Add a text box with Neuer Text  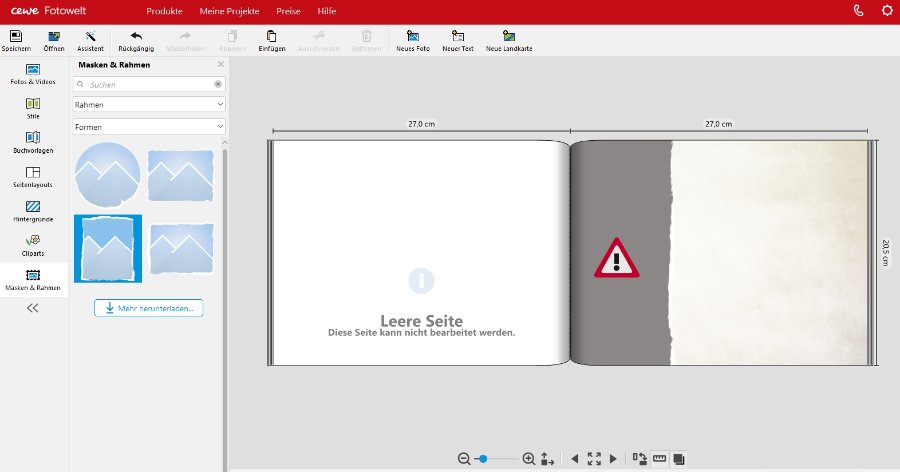point(457,36)
